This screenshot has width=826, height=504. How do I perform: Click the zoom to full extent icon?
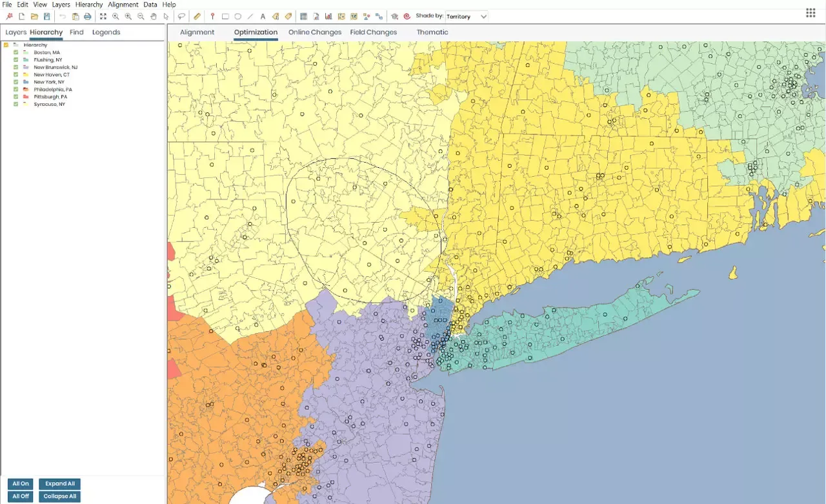103,16
